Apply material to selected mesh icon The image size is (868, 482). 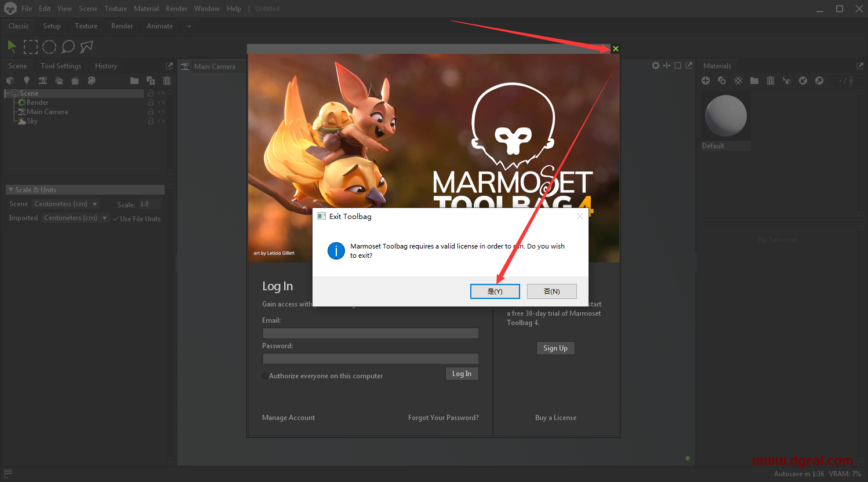pos(787,81)
